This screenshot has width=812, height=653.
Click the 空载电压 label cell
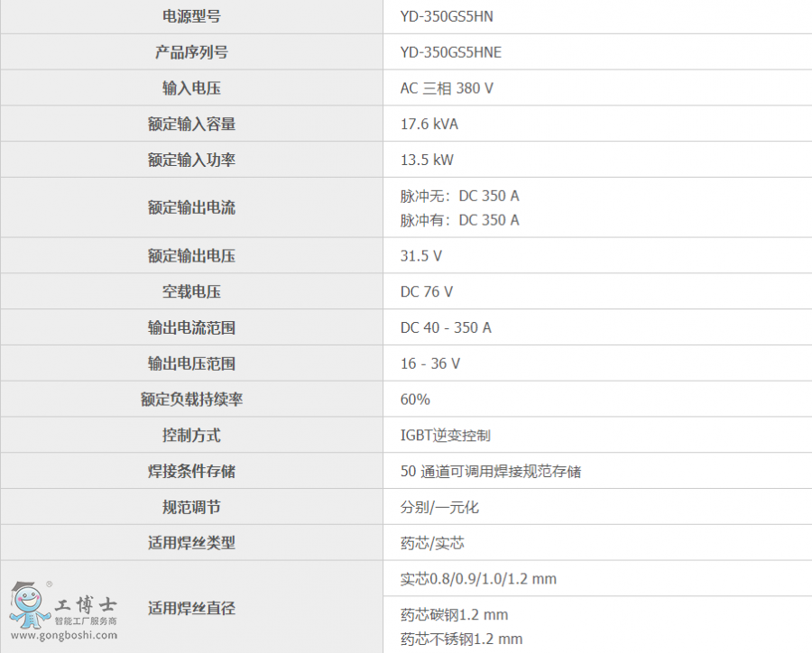point(191,292)
